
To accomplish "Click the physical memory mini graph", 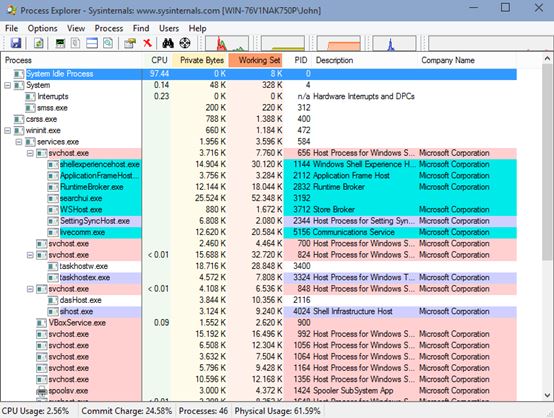I will 338,43.
